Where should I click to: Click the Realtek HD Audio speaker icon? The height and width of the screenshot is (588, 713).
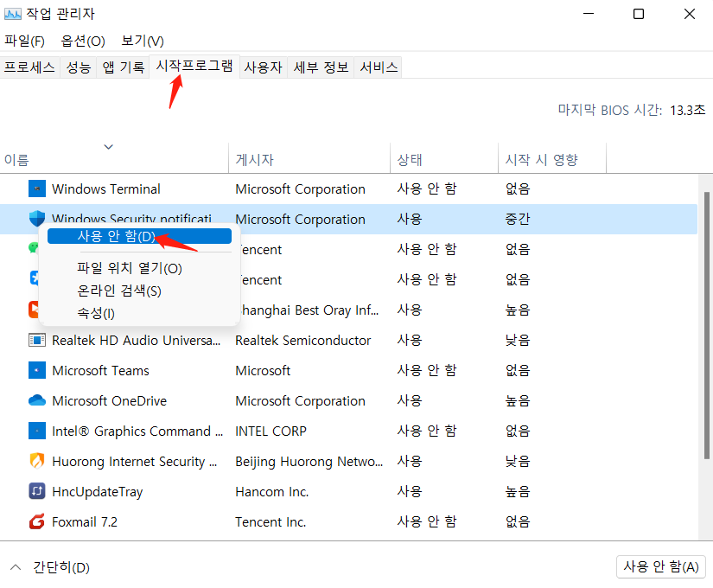click(x=36, y=340)
